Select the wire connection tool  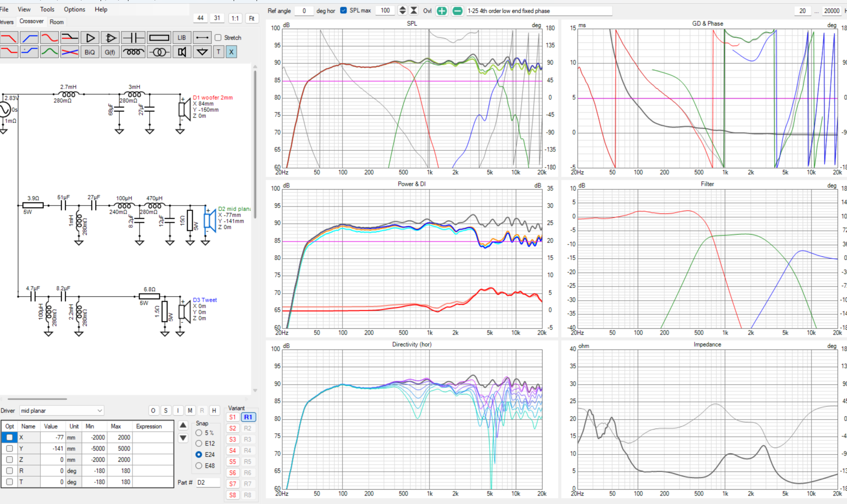point(202,38)
